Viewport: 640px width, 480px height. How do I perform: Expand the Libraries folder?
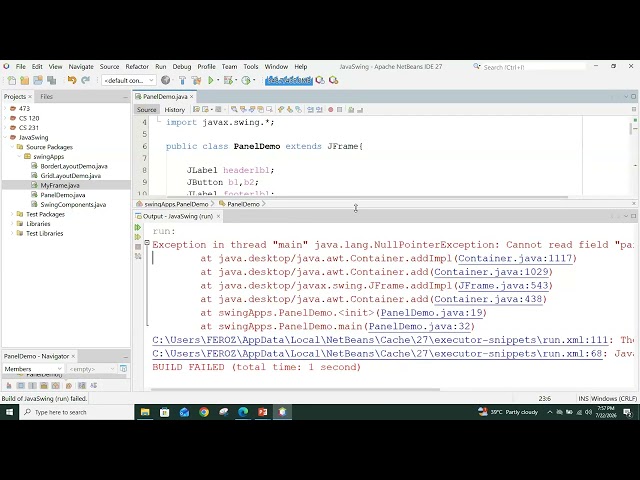[12, 224]
